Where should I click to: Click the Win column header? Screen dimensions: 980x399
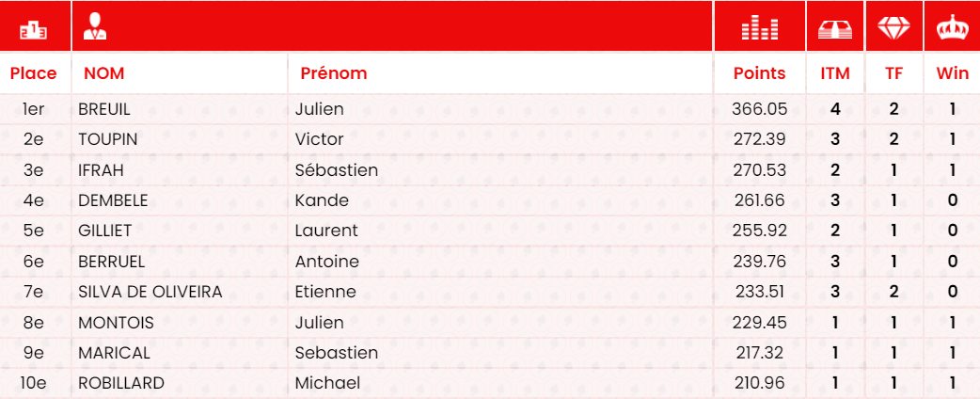pyautogui.click(x=952, y=73)
